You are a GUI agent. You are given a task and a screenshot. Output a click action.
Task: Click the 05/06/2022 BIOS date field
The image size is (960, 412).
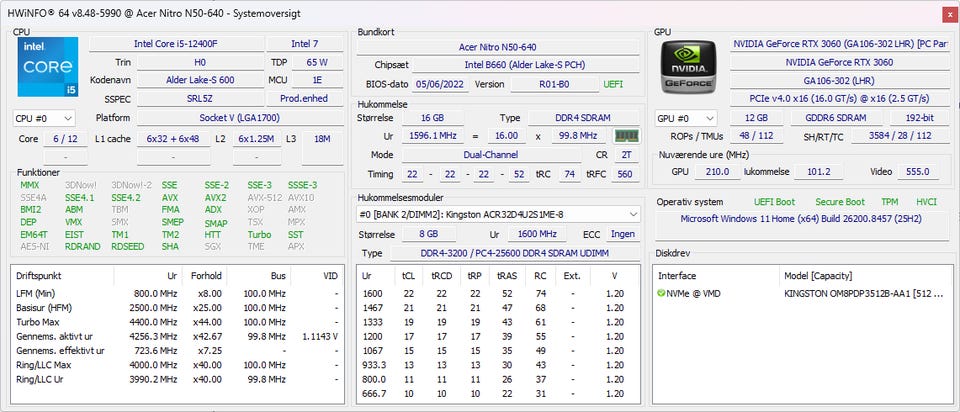440,84
